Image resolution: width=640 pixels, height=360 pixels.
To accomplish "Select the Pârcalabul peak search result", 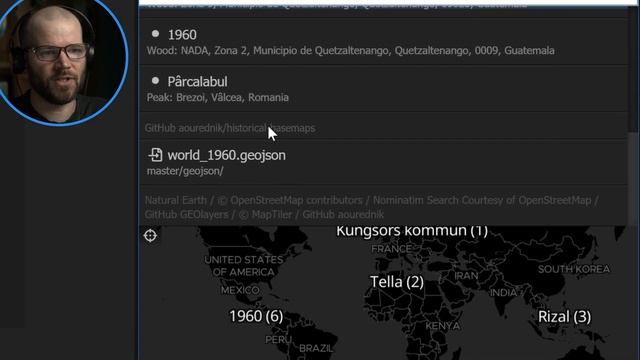I will click(x=383, y=89).
